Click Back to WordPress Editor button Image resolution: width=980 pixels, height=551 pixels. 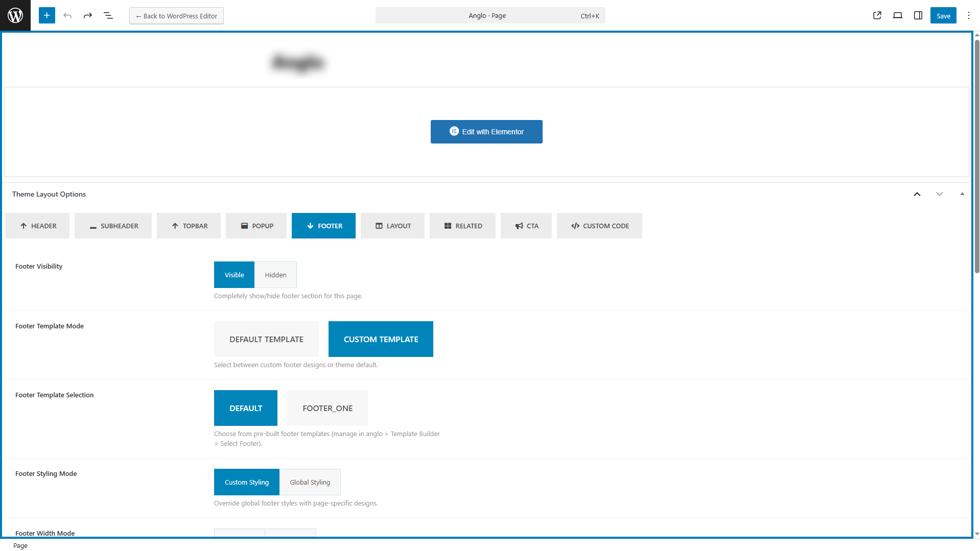[x=176, y=16]
